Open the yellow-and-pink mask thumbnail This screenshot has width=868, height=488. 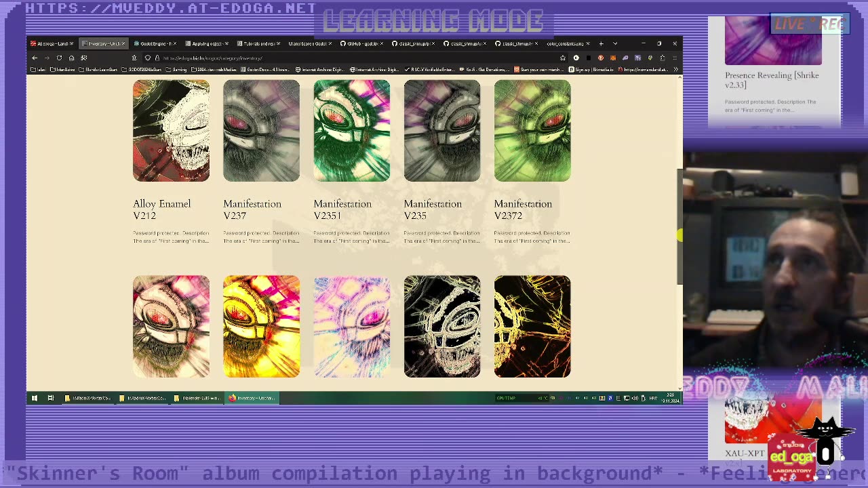click(x=261, y=326)
